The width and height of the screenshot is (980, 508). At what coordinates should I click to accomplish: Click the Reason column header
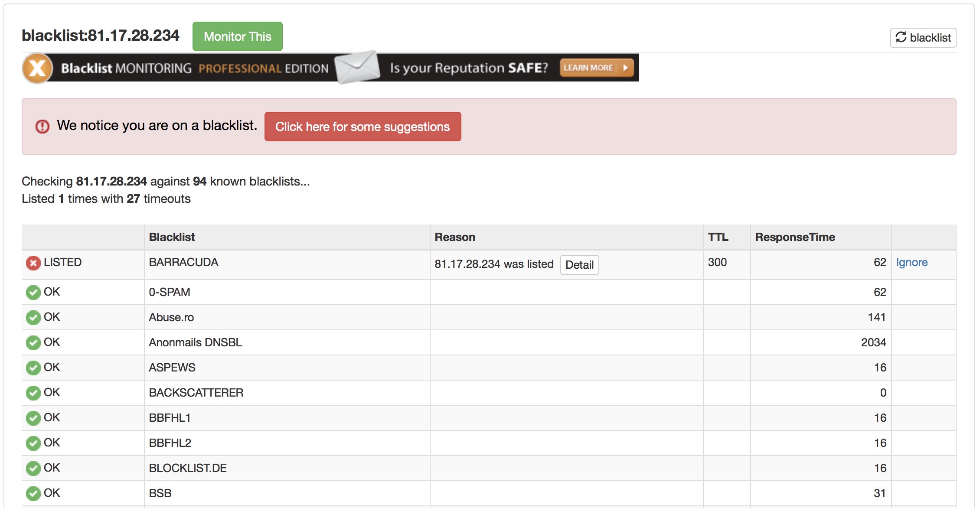coord(455,237)
